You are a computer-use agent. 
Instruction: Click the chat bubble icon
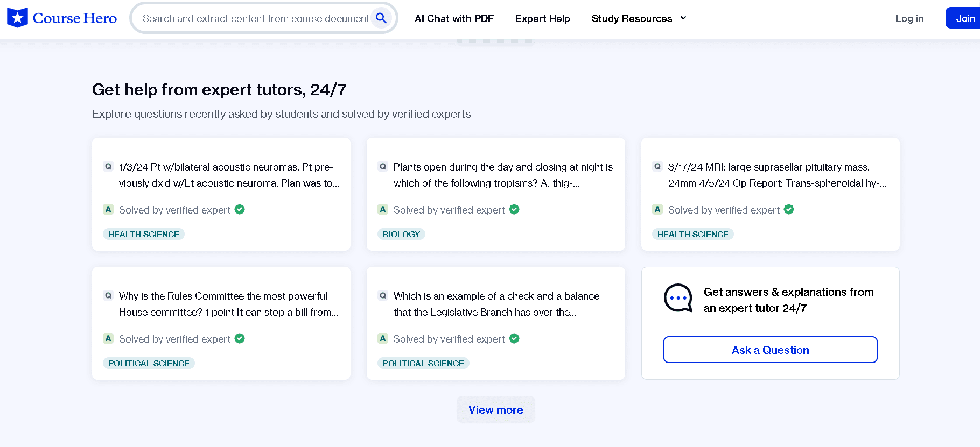[678, 298]
